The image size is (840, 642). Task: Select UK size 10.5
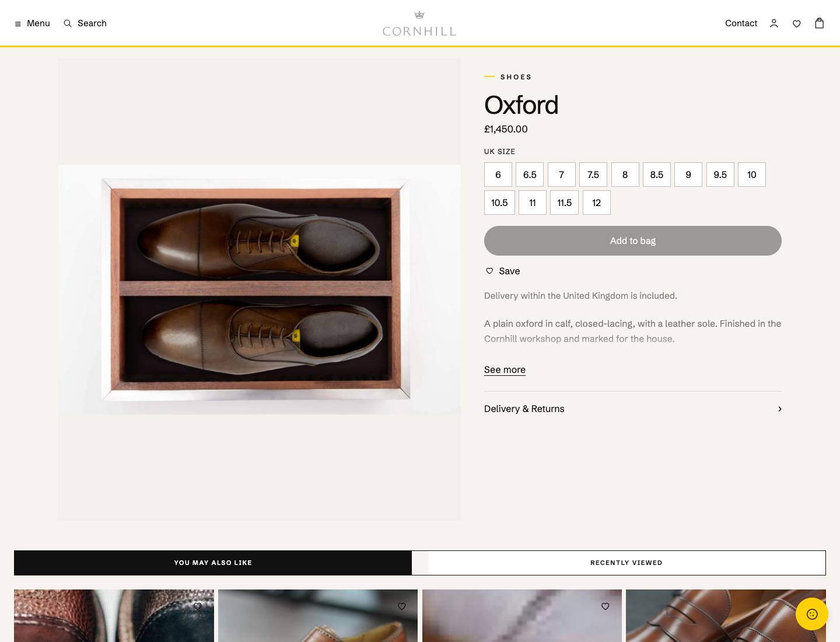coord(499,203)
